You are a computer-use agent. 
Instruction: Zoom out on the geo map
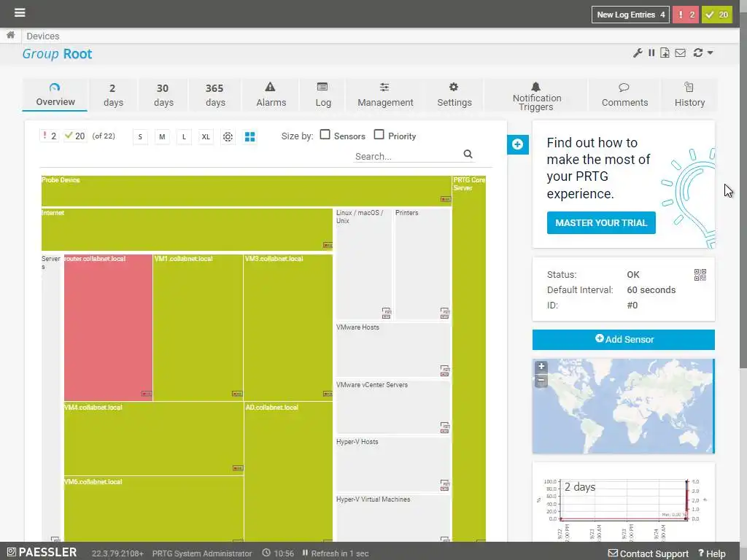(541, 381)
